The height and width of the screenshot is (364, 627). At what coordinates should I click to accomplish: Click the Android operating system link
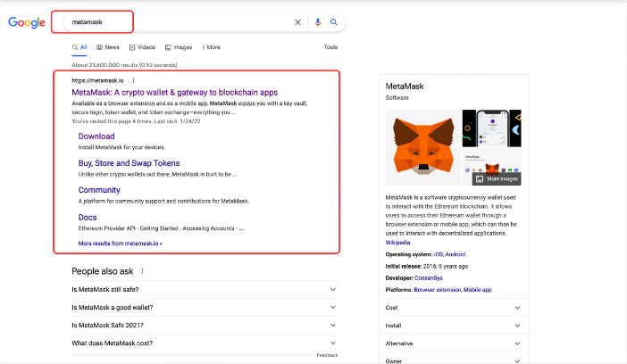click(x=456, y=254)
